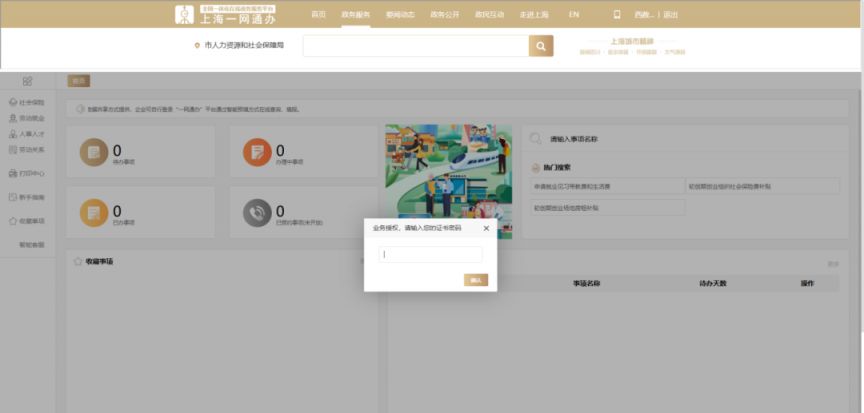Viewport: 864px width, 413px height.
Task: Open hot search about 社会保险费补贴
Action: tap(763, 187)
